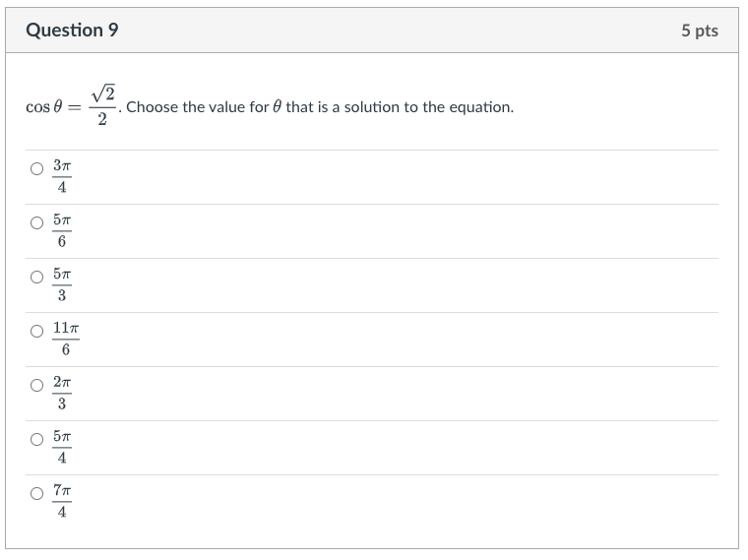
Task: Click the 11π/6 fraction label
Action: click(66, 340)
